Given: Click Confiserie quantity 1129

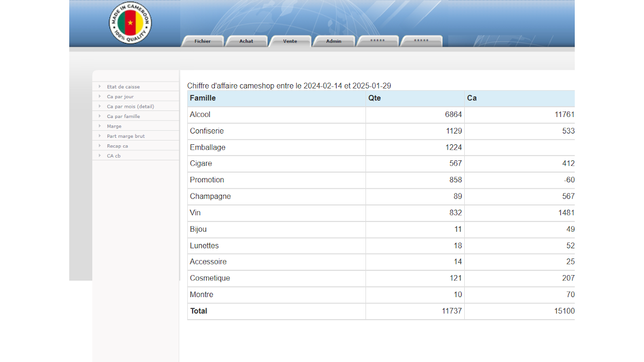Looking at the screenshot, I should [x=453, y=131].
